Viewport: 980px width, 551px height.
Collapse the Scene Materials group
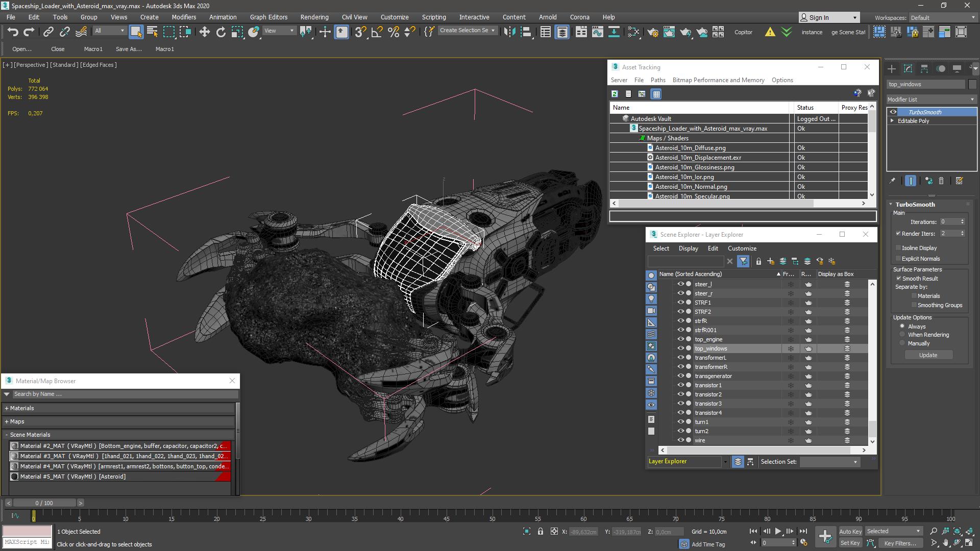pyautogui.click(x=7, y=435)
